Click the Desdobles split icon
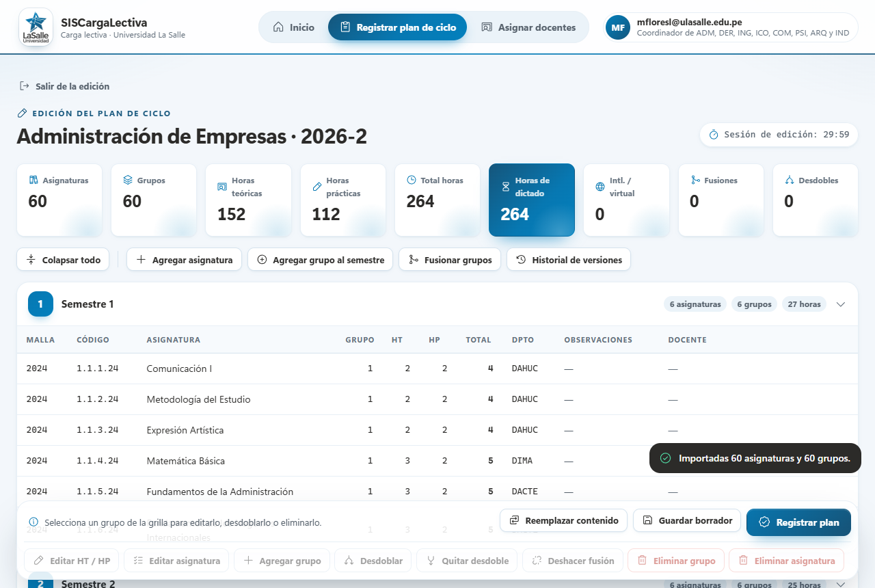875x588 pixels. 790,181
